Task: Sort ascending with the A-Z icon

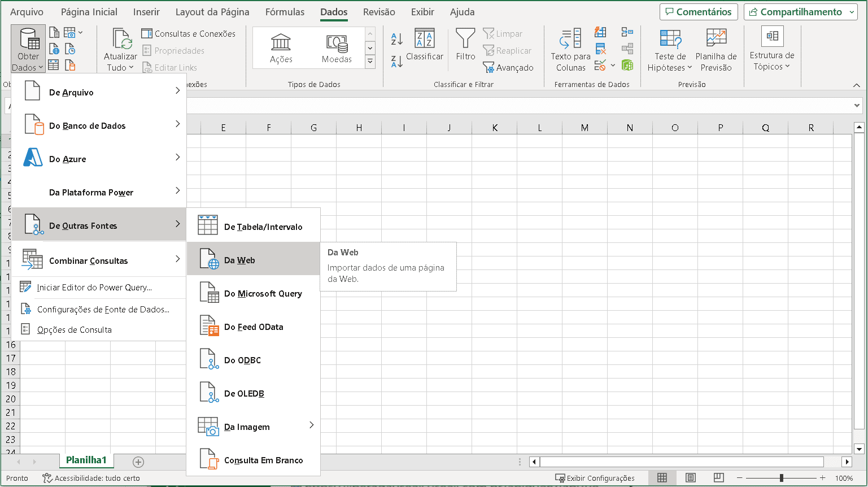Action: [x=397, y=39]
